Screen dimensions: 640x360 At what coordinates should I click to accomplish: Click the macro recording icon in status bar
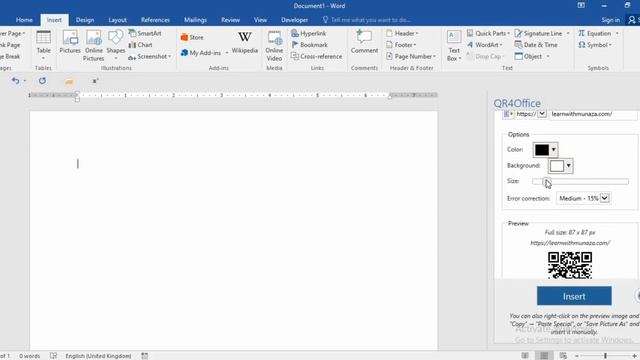(144, 356)
